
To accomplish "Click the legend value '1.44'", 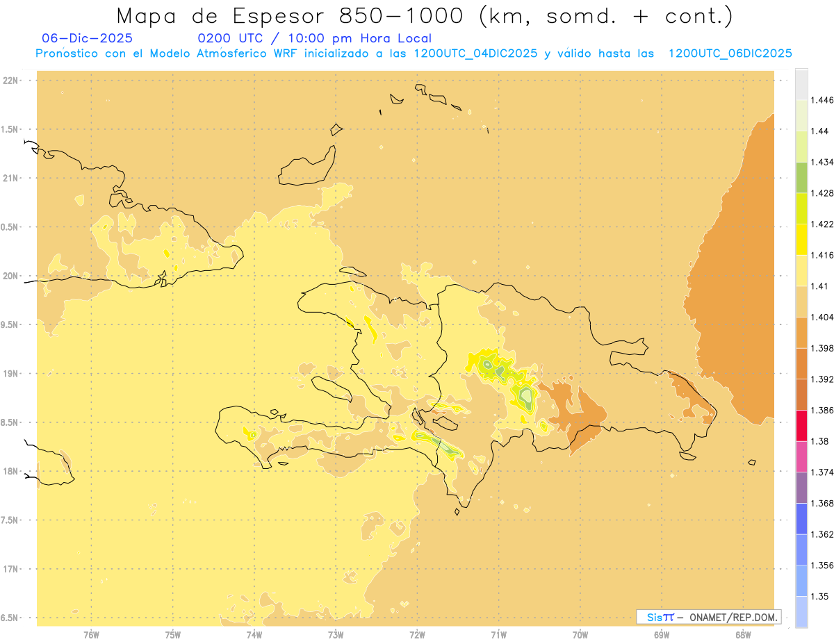I will pos(820,131).
